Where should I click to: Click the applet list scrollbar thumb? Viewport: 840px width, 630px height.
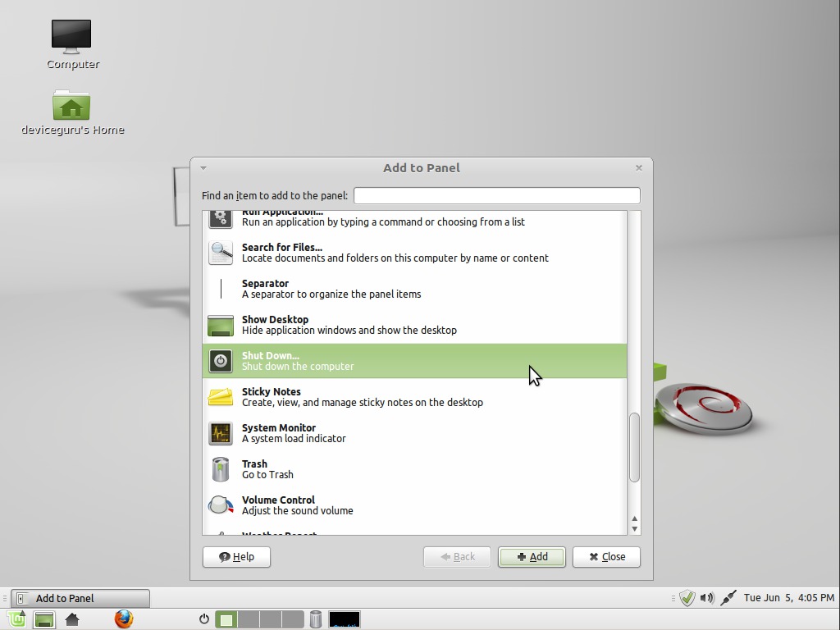point(635,447)
